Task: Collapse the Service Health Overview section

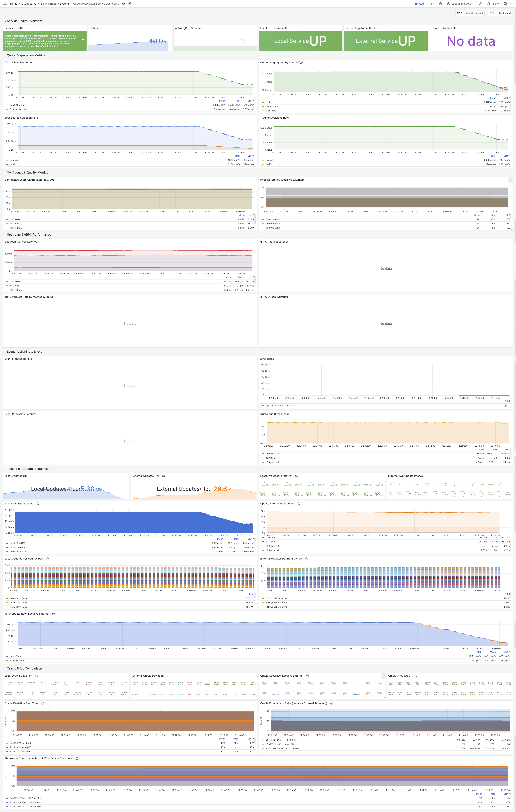Action: (24, 21)
